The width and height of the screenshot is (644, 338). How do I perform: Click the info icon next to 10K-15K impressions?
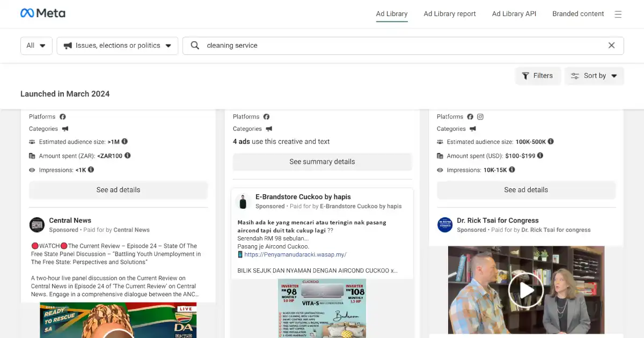tap(512, 170)
